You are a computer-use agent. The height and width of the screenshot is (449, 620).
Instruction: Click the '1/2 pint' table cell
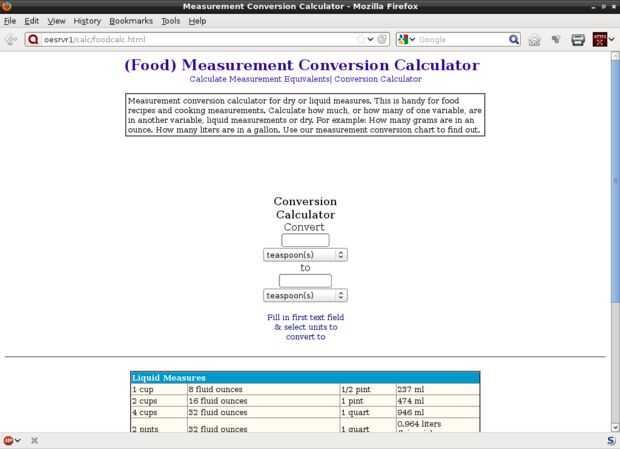tap(368, 389)
